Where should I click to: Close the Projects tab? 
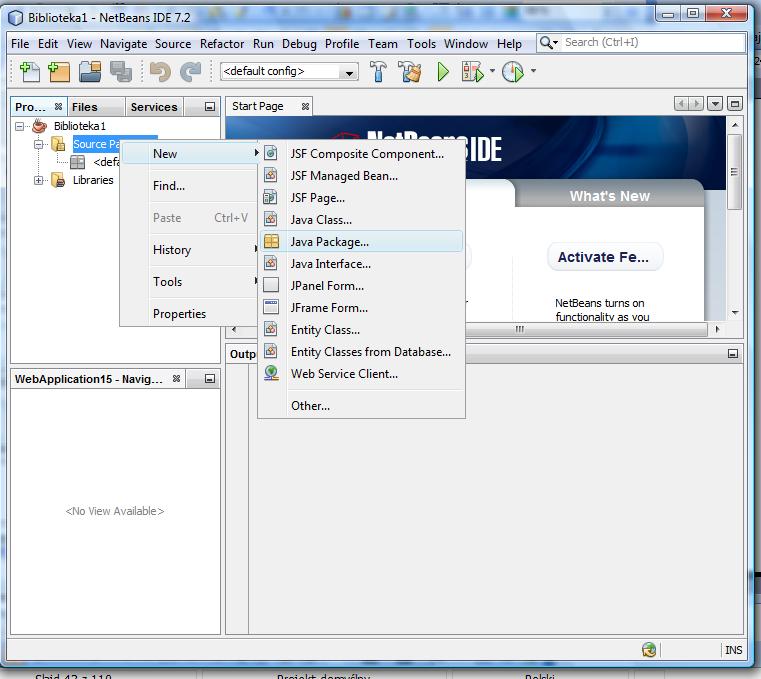58,106
